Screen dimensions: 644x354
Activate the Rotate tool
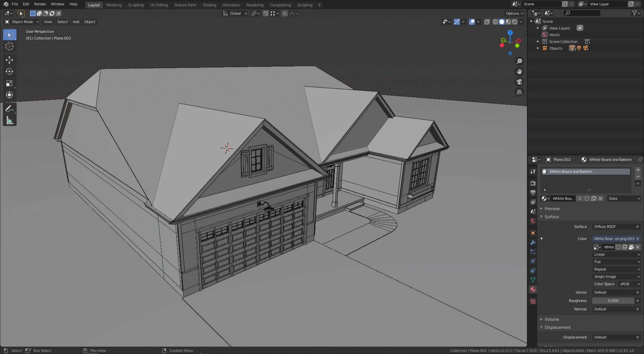click(x=9, y=72)
